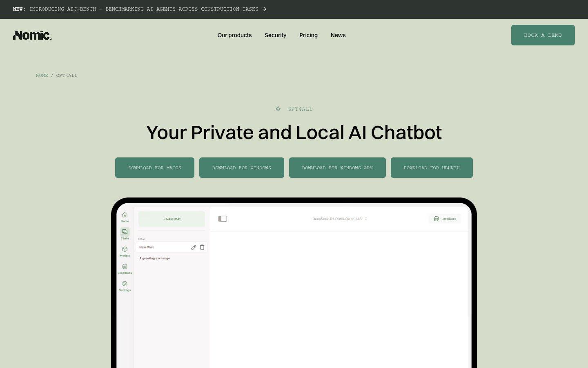The image size is (588, 368).
Task: Click the Nomic logo
Action: pyautogui.click(x=33, y=35)
